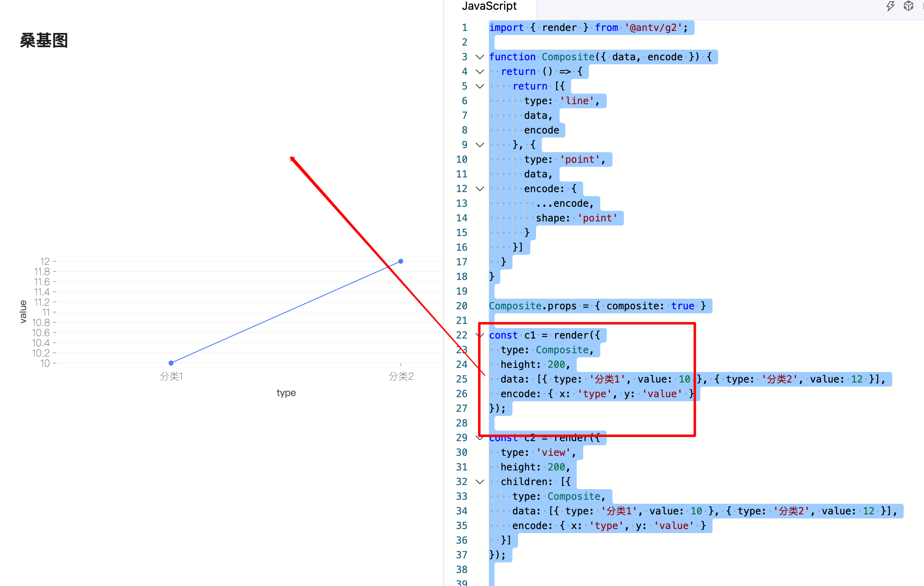This screenshot has width=924, height=586.
Task: Click the y-axis tick label 12
Action: (45, 261)
